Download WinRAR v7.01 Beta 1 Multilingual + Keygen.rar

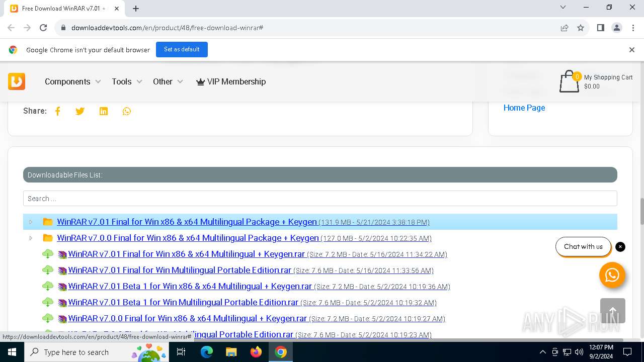click(190, 286)
